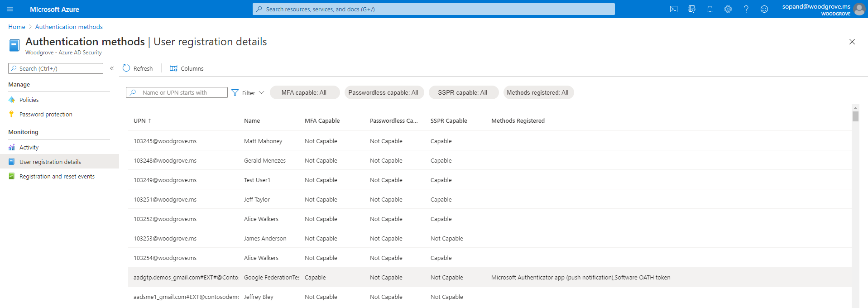Go to Home breadcrumb link
Image resolution: width=868 pixels, height=308 pixels.
point(17,27)
